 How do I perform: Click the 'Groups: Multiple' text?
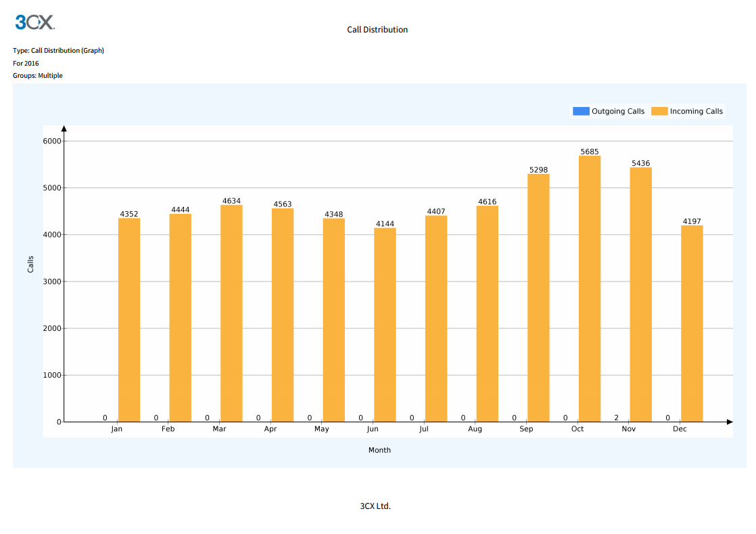38,76
